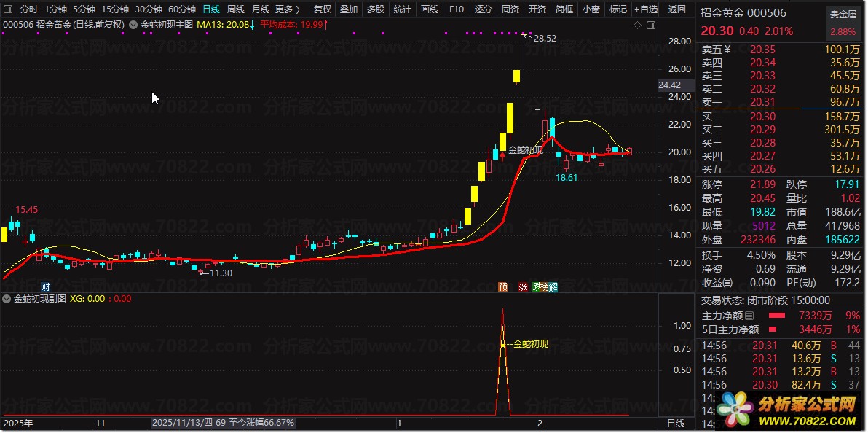Open the 贵金属 sector label

pos(843,15)
